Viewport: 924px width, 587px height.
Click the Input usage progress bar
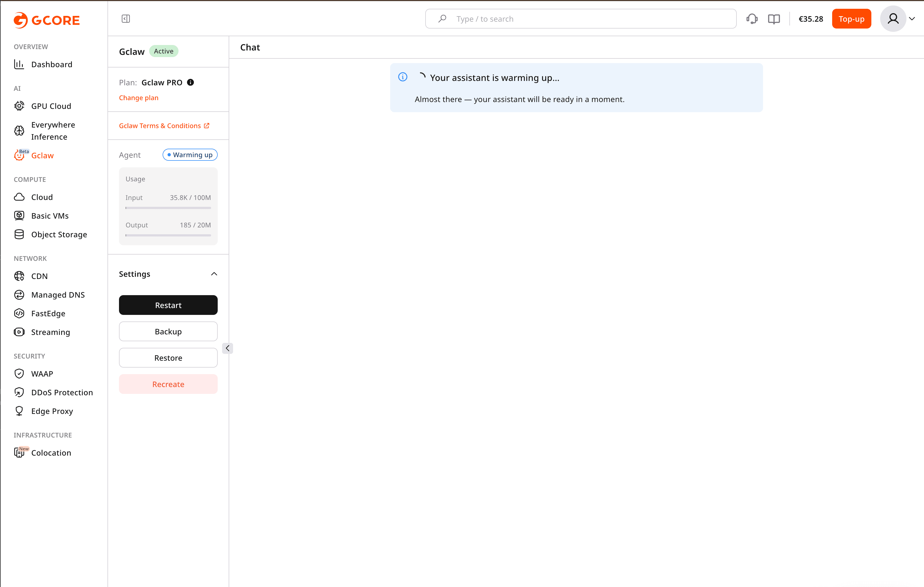[168, 208]
